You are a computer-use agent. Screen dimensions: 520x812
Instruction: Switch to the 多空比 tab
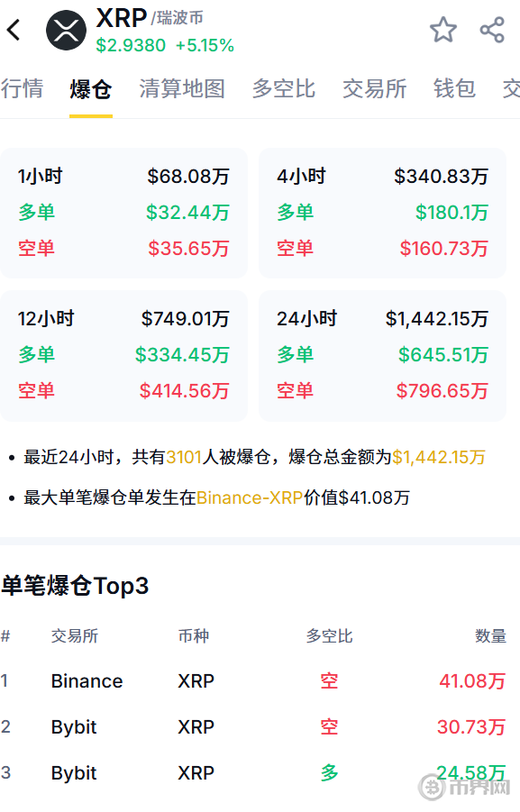tap(283, 88)
